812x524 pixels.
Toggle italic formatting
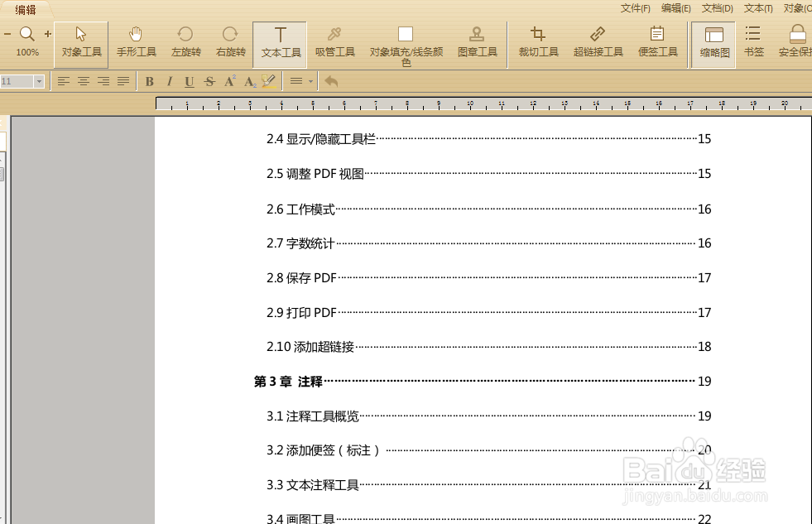[170, 81]
